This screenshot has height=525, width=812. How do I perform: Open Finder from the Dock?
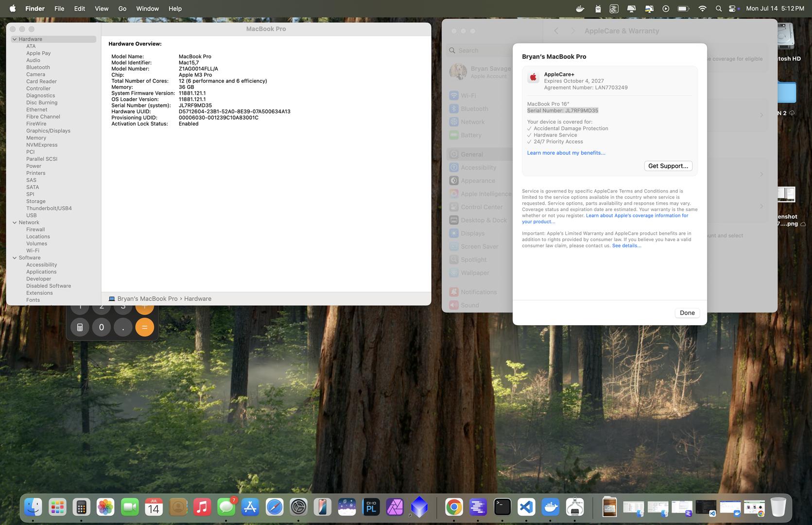point(33,507)
